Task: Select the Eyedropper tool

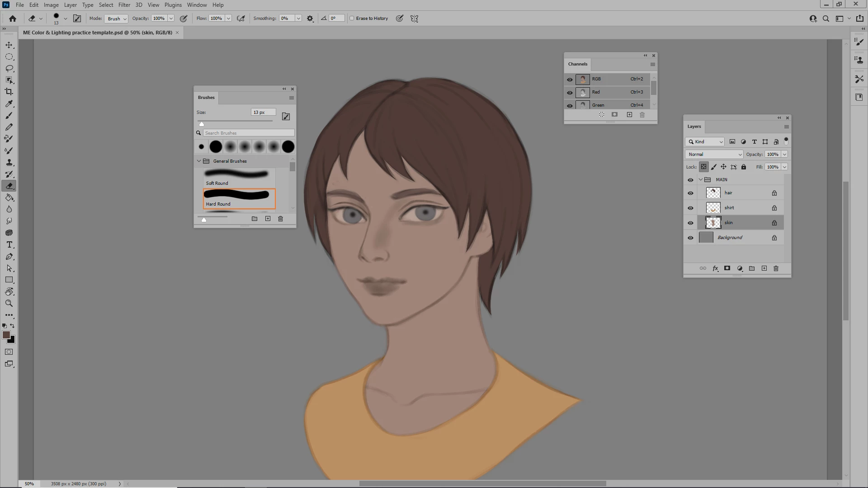Action: coord(9,103)
